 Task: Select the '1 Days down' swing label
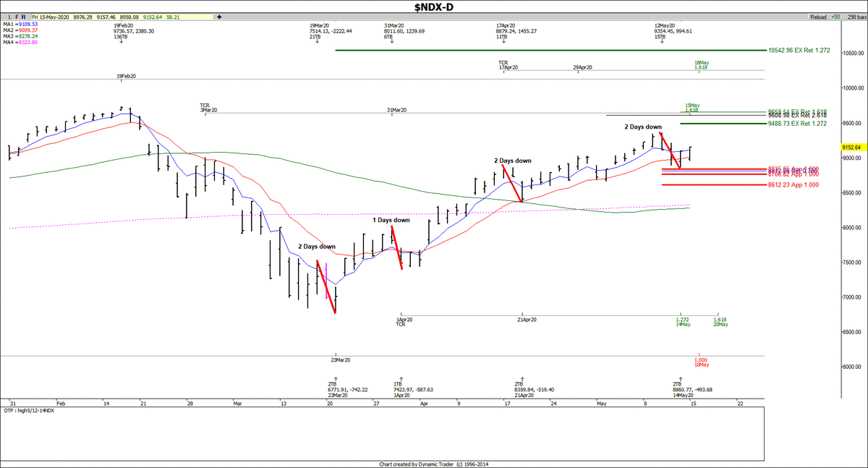pos(391,220)
